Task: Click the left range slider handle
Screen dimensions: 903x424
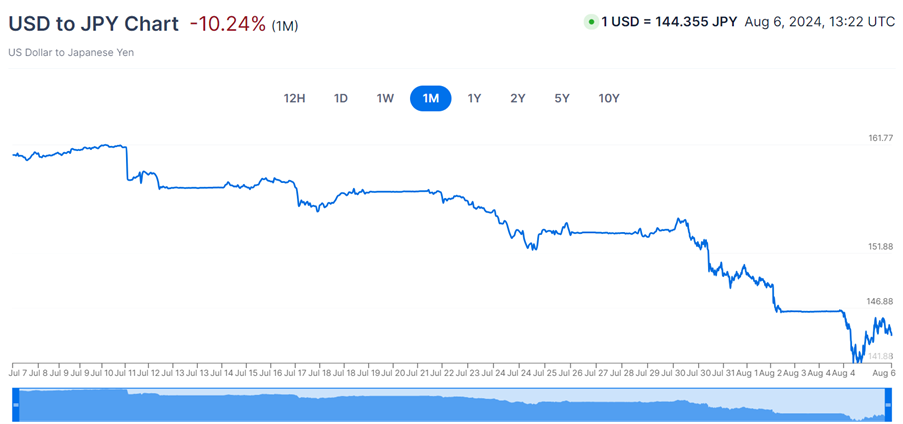Action: [x=14, y=403]
